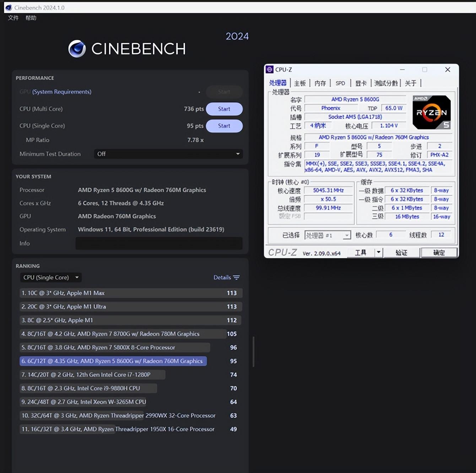Screen dimensions: 476x473
Task: Open the 工具 dropdown arrow in CPU-Z
Action: pyautogui.click(x=379, y=252)
